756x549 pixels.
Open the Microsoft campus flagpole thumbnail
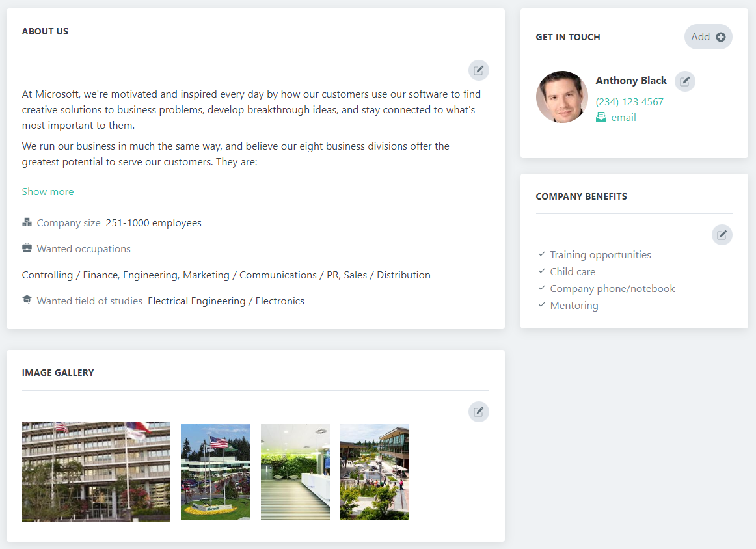[215, 472]
